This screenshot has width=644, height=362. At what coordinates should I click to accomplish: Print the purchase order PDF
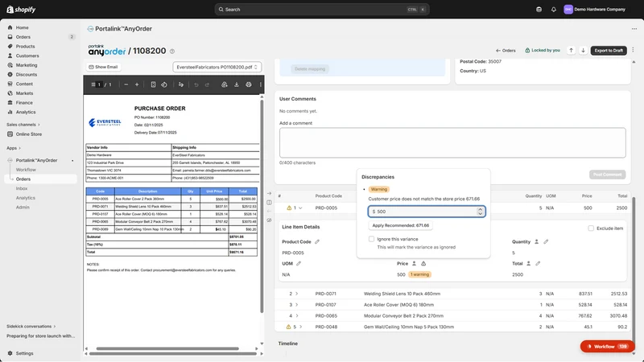[x=249, y=84]
